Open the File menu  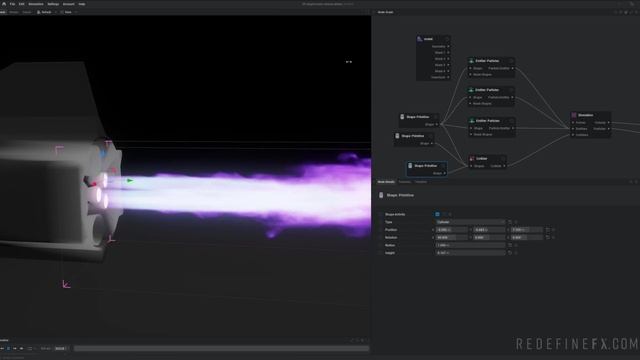[12, 4]
